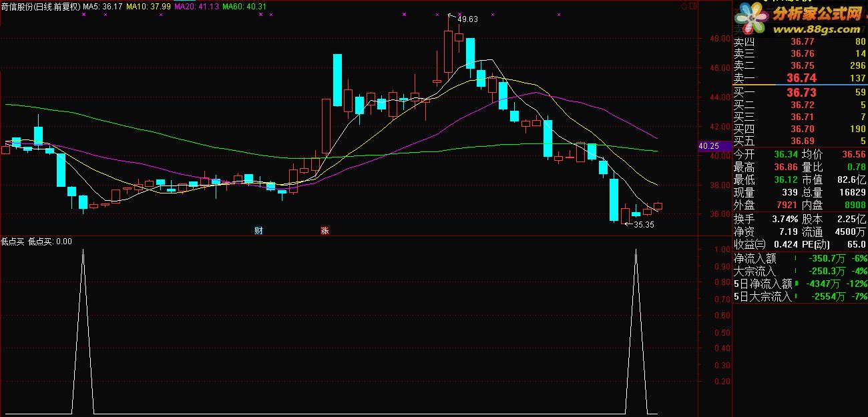
Task: Select the 买三 36.71 order book row
Action: [800, 117]
